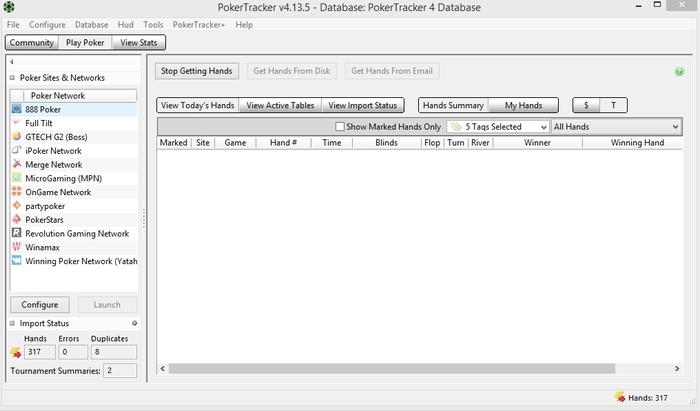
Task: Click the tag icon in Tags selector
Action: click(x=456, y=127)
